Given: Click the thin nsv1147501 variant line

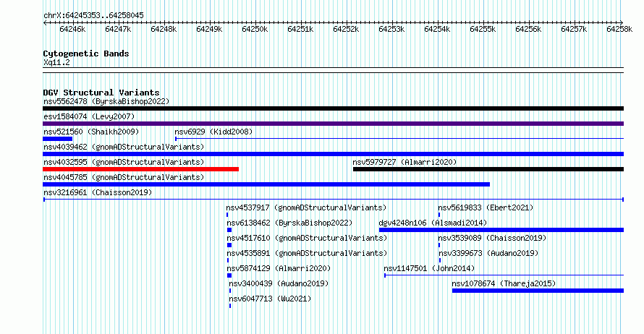Looking at the screenshot, I should pyautogui.click(x=504, y=275).
